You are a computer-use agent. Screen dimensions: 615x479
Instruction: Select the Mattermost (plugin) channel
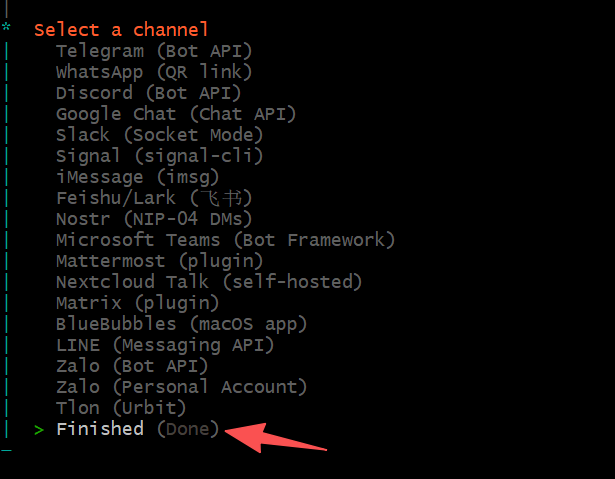(x=159, y=261)
